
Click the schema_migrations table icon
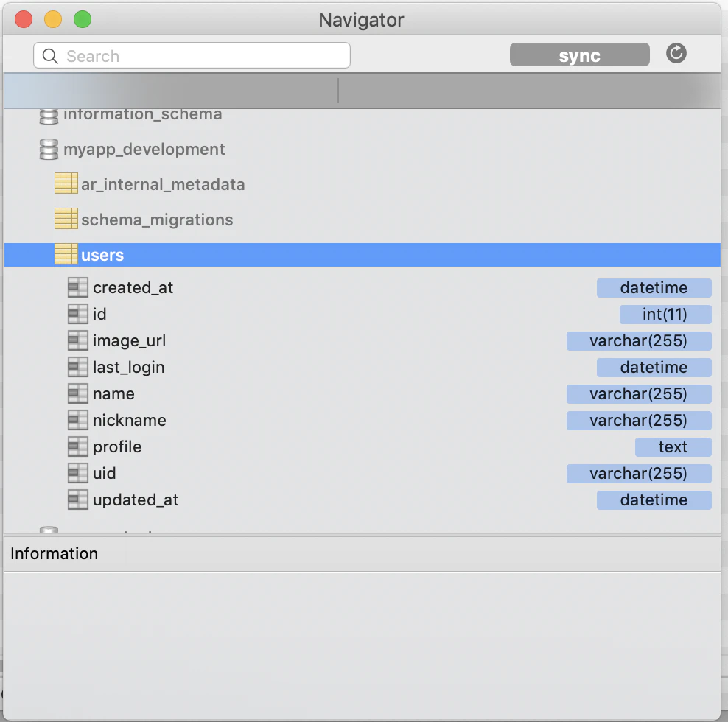66,219
